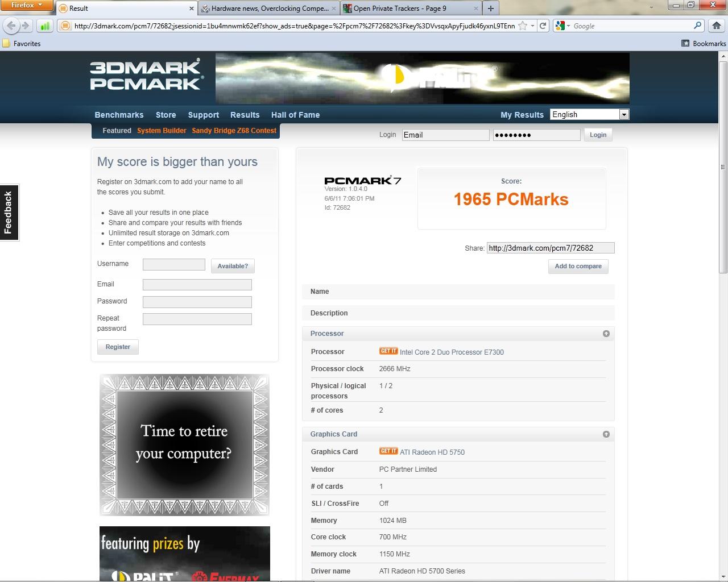Click the scrollbar up arrow

coord(723,56)
